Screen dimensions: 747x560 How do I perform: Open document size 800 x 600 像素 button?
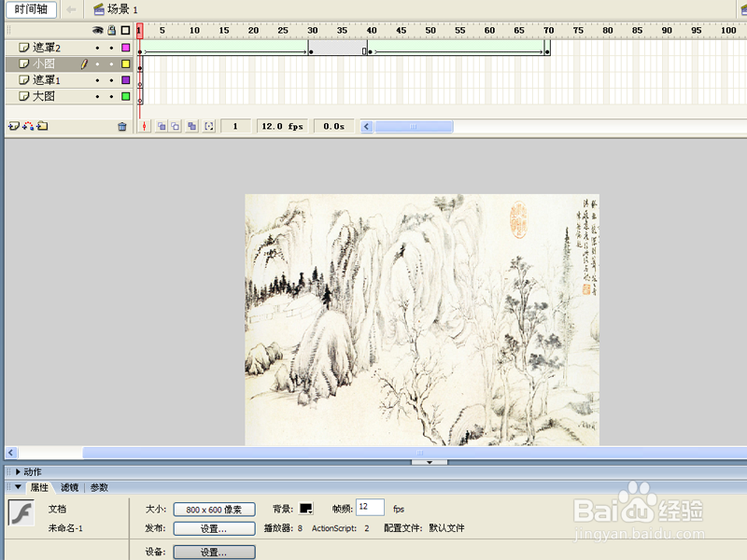215,510
